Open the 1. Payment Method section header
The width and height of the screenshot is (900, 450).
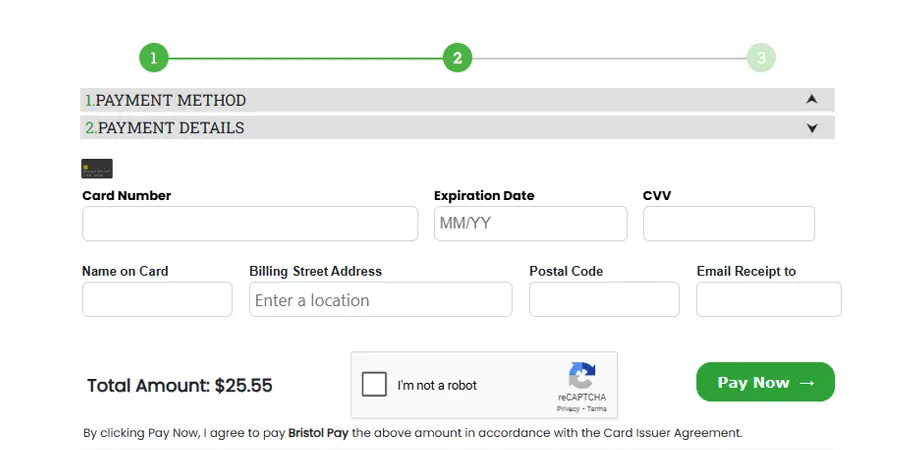click(457, 100)
